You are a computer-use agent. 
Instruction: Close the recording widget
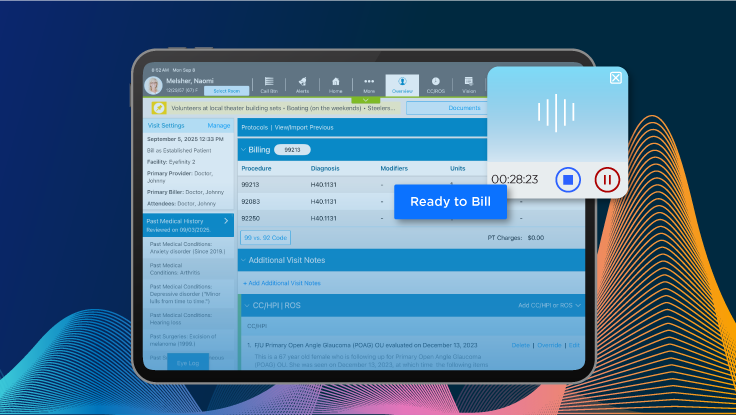pyautogui.click(x=615, y=78)
